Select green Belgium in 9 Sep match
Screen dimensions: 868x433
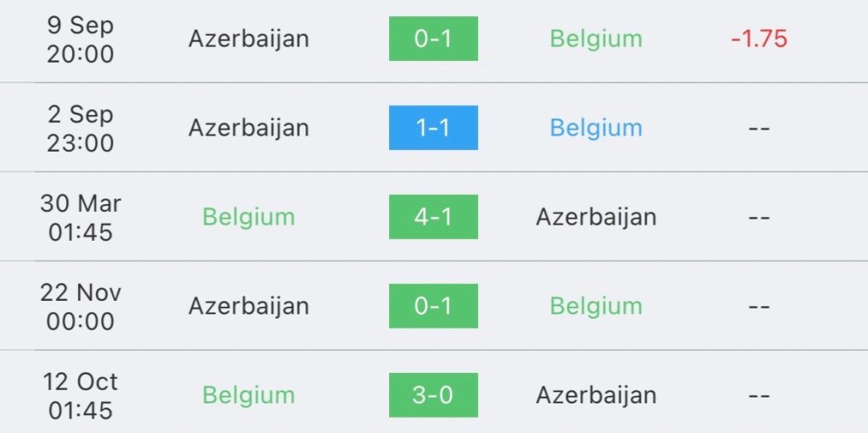pos(596,39)
